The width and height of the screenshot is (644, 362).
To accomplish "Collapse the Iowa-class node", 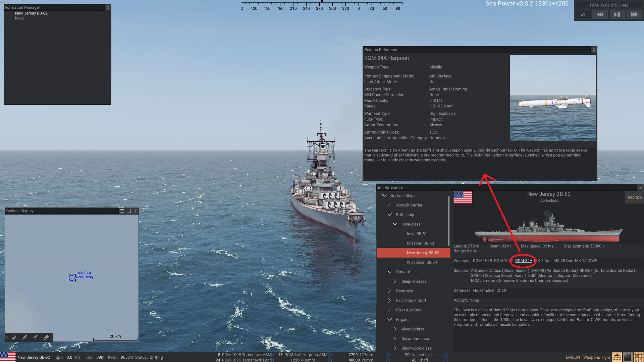I will [395, 224].
